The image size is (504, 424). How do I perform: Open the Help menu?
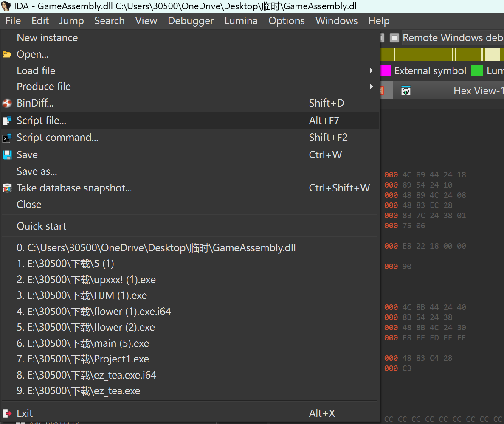pos(379,21)
